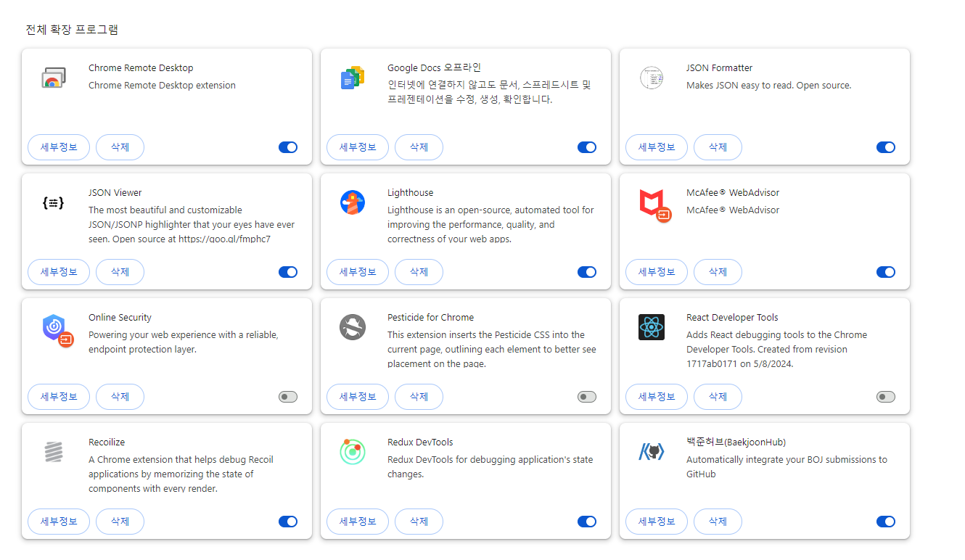Open 세부정보 for Online Security
Image resolution: width=965 pixels, height=560 pixels.
pyautogui.click(x=59, y=397)
